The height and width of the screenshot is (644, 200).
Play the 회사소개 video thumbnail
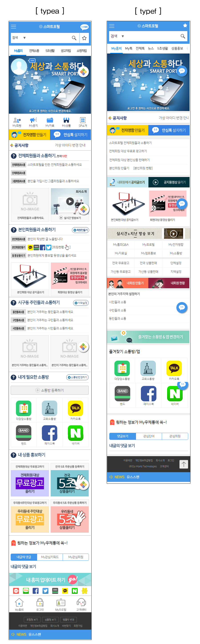[70, 201]
